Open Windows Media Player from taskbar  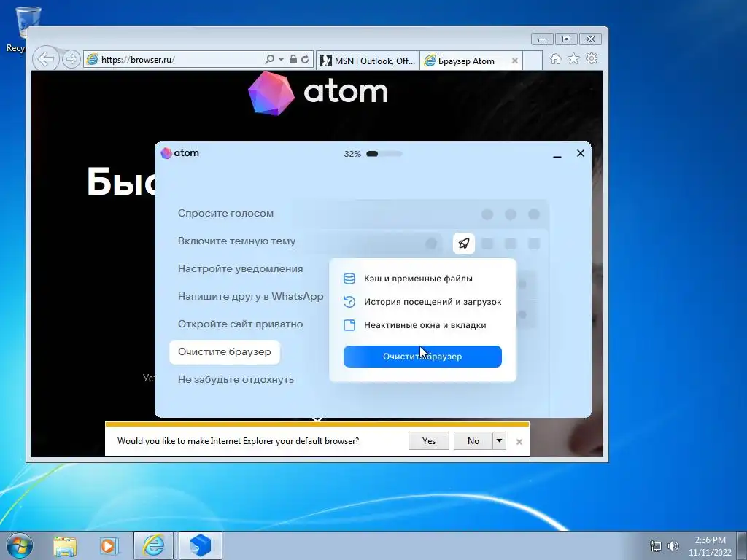click(109, 546)
